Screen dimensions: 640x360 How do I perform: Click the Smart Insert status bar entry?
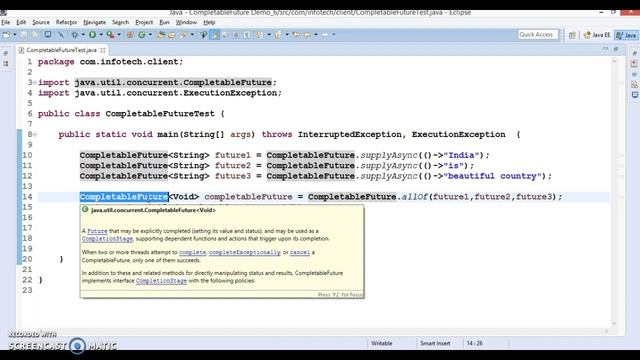click(x=435, y=343)
